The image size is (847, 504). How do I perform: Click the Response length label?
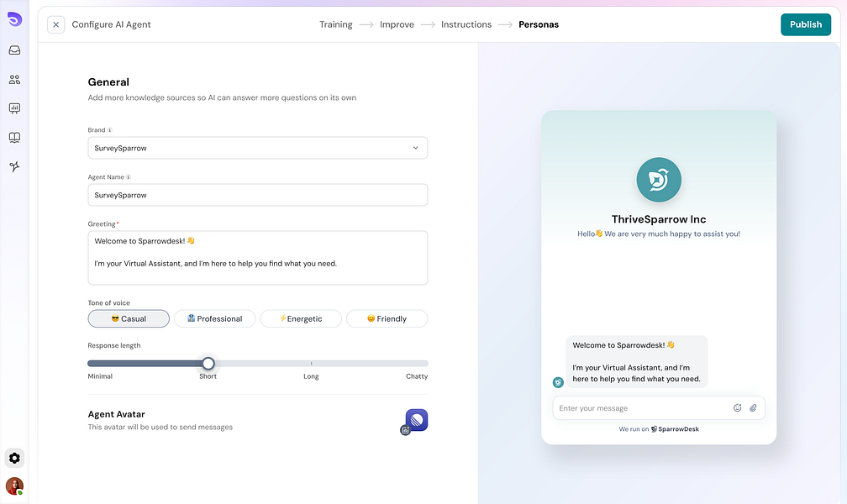pyautogui.click(x=114, y=346)
